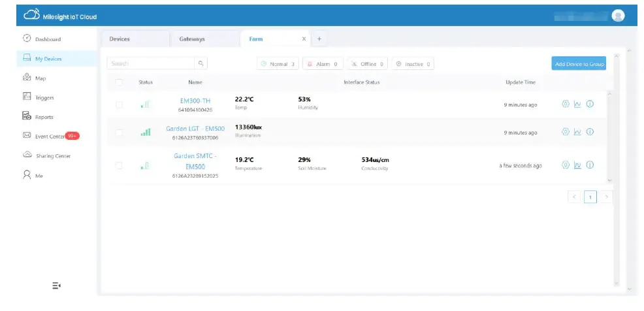Viewport: 644px width, 311px height.
Task: Click the search magnifier icon
Action: (201, 63)
